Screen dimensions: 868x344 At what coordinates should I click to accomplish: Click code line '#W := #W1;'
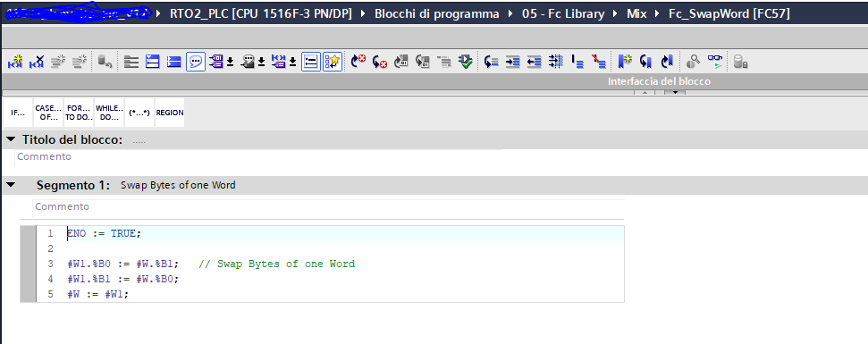point(98,294)
